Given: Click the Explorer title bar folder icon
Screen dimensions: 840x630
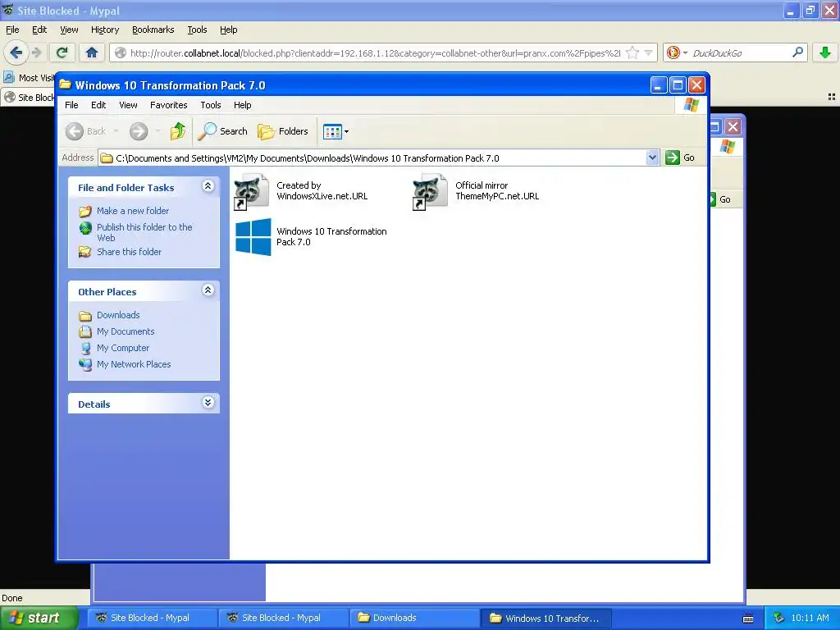Looking at the screenshot, I should pyautogui.click(x=66, y=84).
